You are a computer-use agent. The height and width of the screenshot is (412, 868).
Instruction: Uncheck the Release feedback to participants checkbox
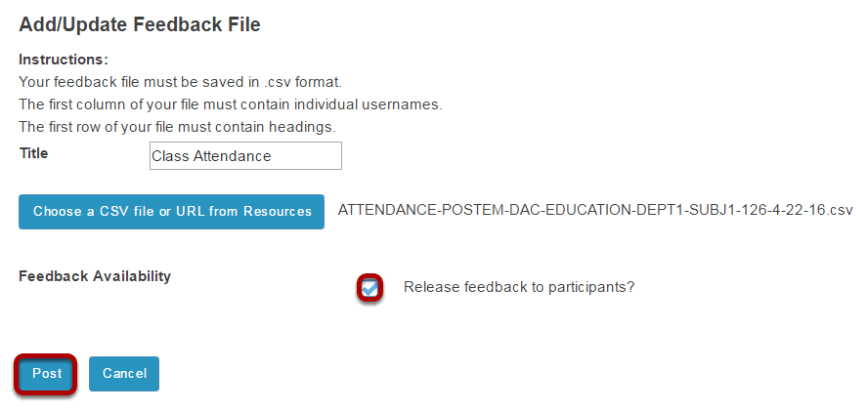(x=369, y=288)
